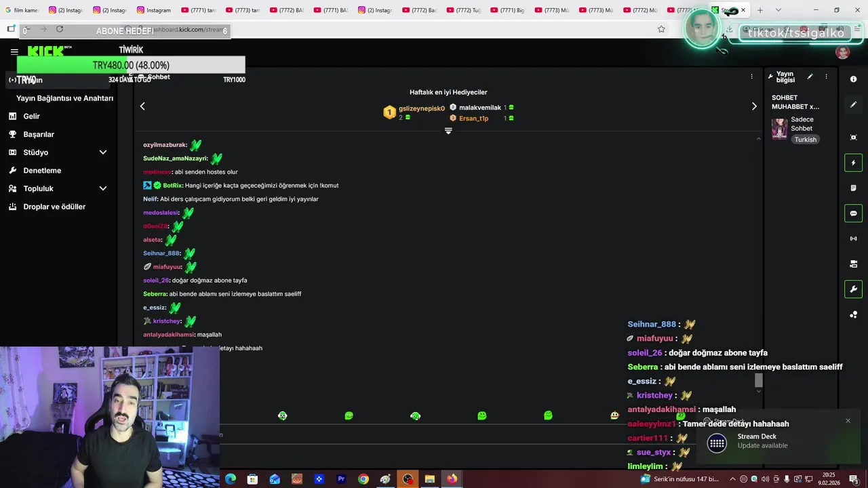The height and width of the screenshot is (488, 868).
Task: Click the broadcast signal icon in the right toolbar
Action: point(853,239)
